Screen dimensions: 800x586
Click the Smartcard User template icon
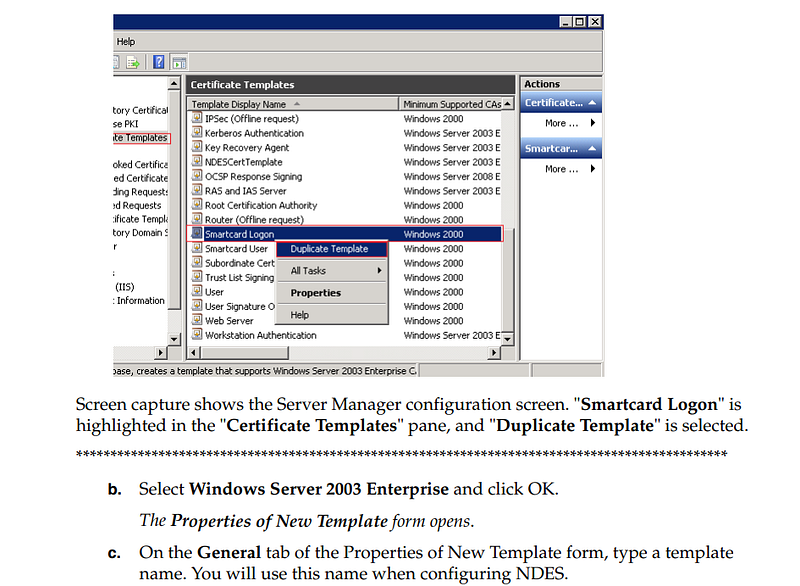pos(197,248)
